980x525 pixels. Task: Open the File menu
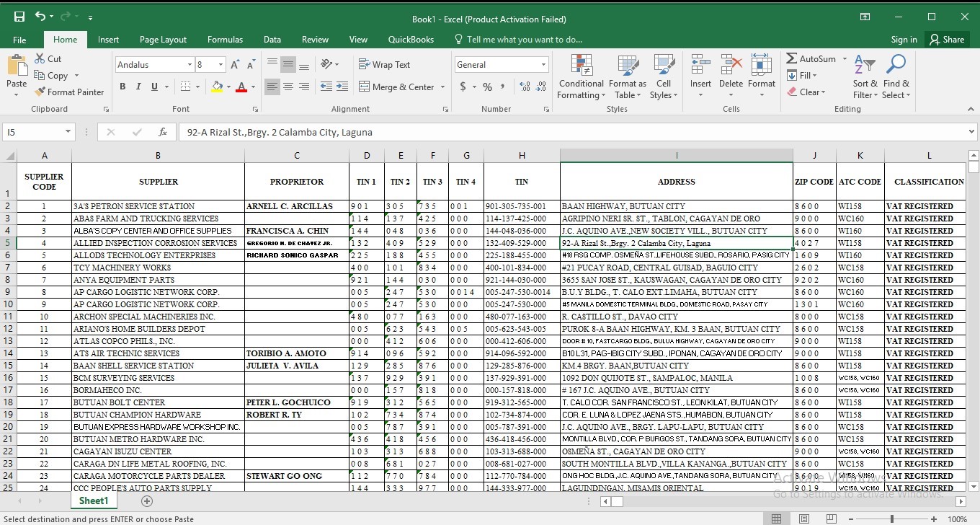click(19, 40)
